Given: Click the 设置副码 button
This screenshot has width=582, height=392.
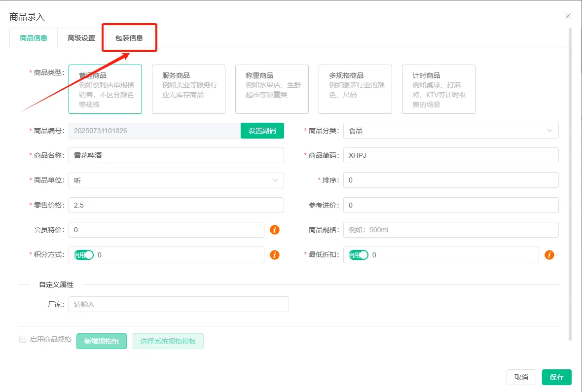Looking at the screenshot, I should [262, 131].
